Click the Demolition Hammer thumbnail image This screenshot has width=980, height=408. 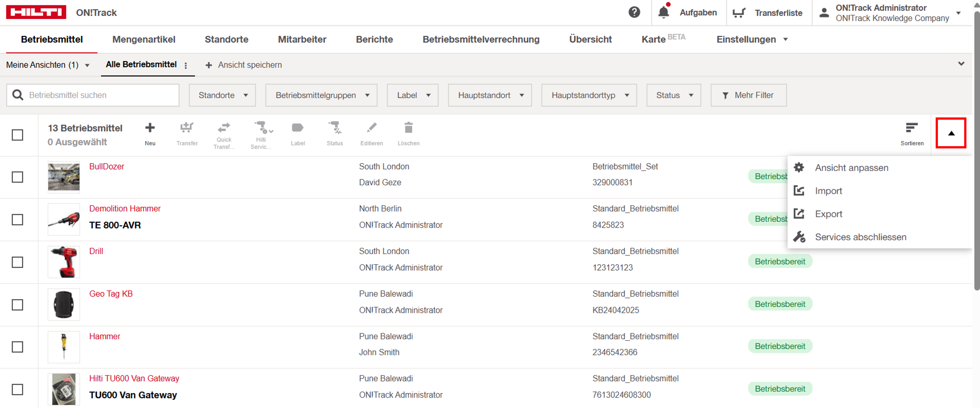(x=64, y=219)
